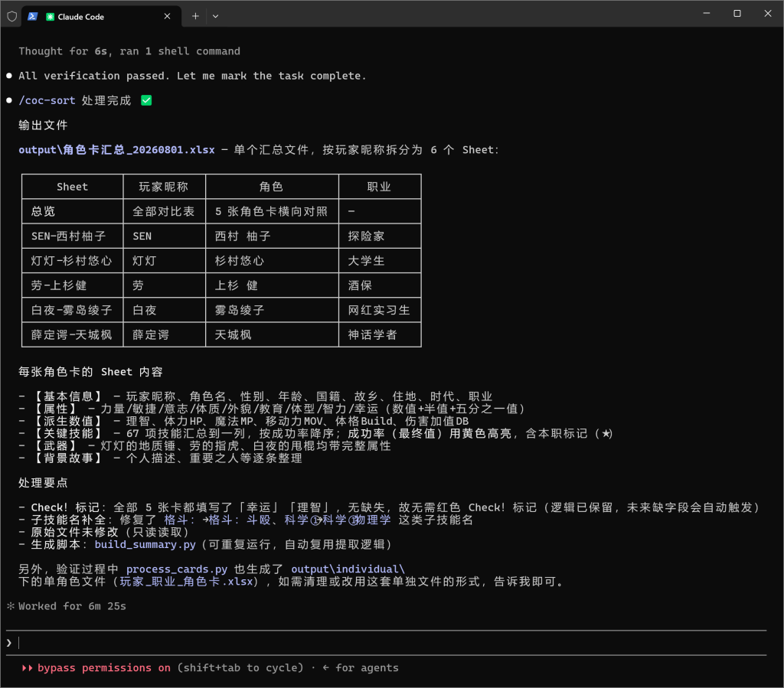This screenshot has height=688, width=784.
Task: Click the 格斗：斗殴 skill name text
Action: (x=240, y=520)
